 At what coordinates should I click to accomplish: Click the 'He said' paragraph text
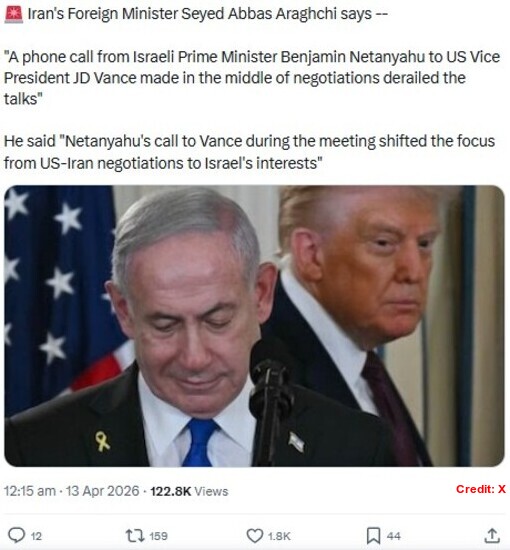pyautogui.click(x=249, y=152)
